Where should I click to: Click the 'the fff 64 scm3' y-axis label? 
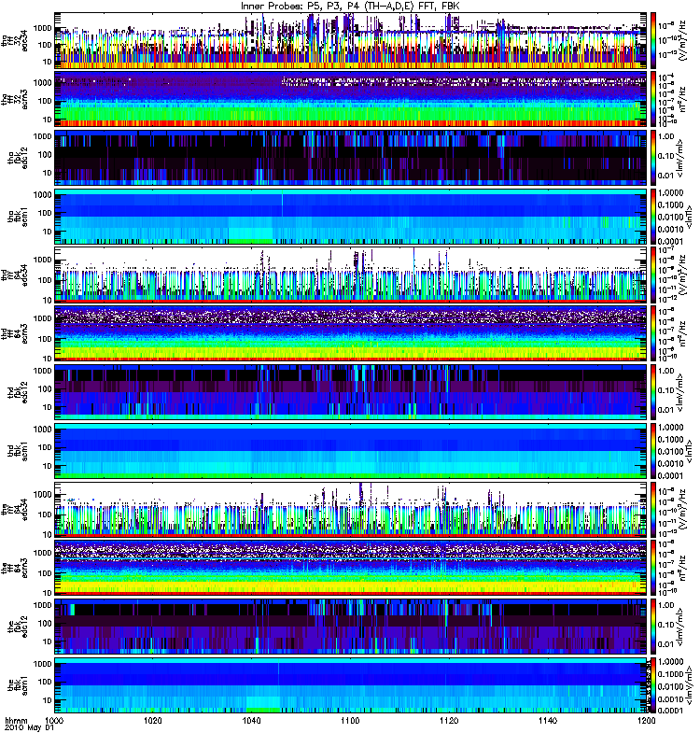(x=14, y=568)
